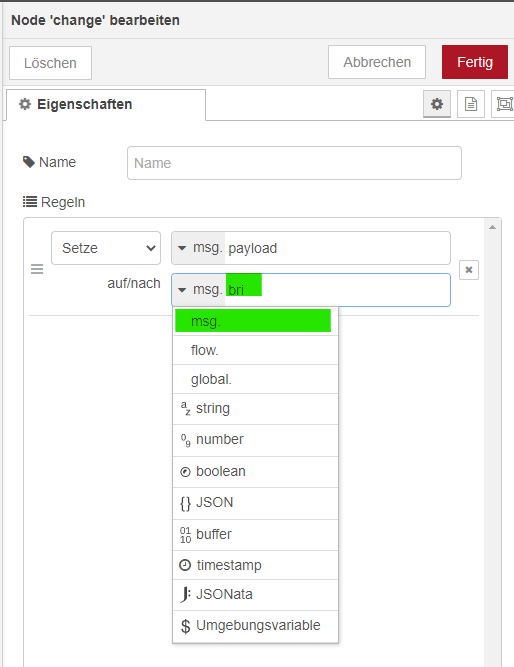The width and height of the screenshot is (514, 667).
Task: Edit the payload property field
Action: (337, 248)
